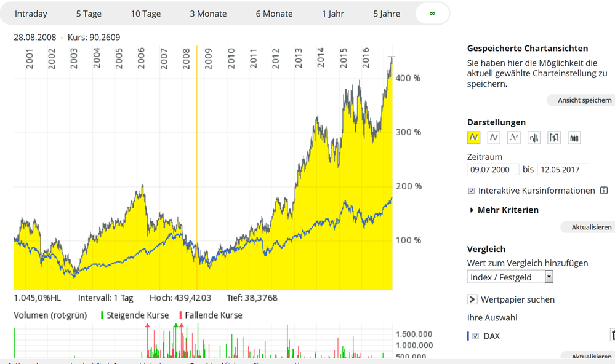Pick the OHLC bracket chart icon

(554, 138)
